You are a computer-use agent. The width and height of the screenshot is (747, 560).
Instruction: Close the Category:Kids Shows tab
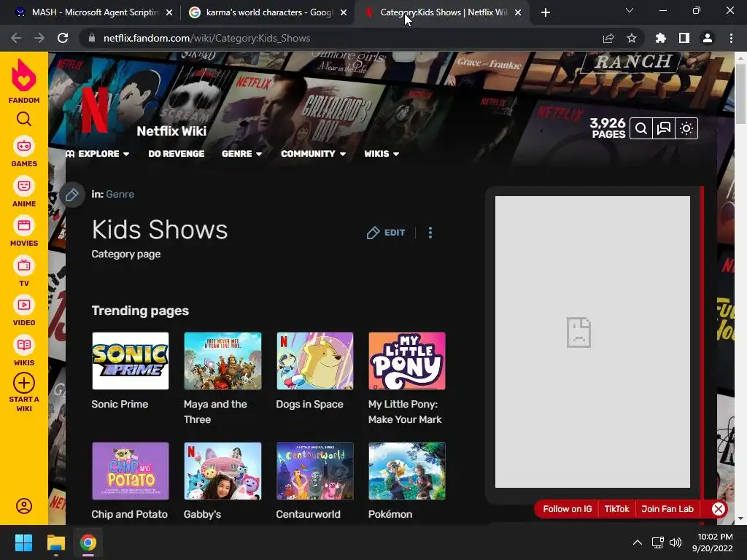[518, 12]
